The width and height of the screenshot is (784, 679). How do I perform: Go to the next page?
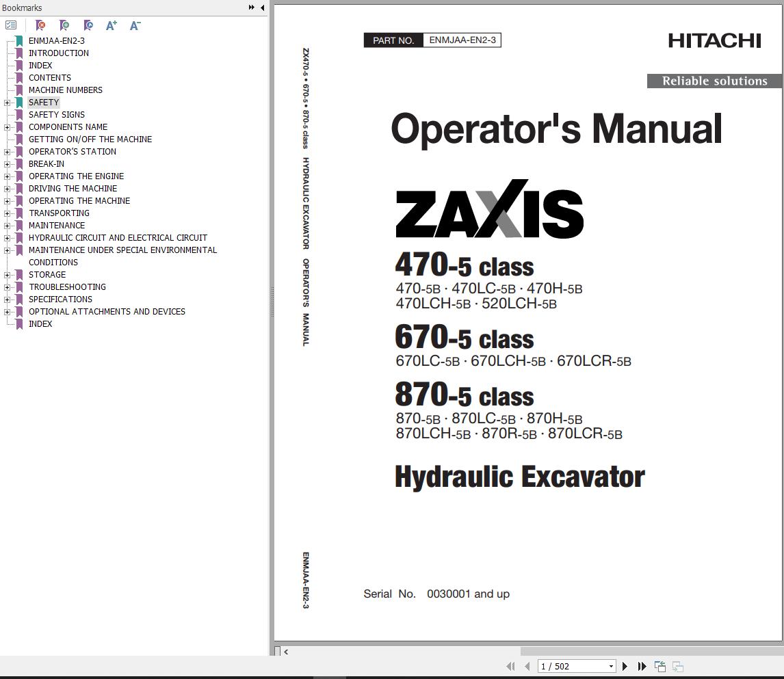tap(625, 666)
